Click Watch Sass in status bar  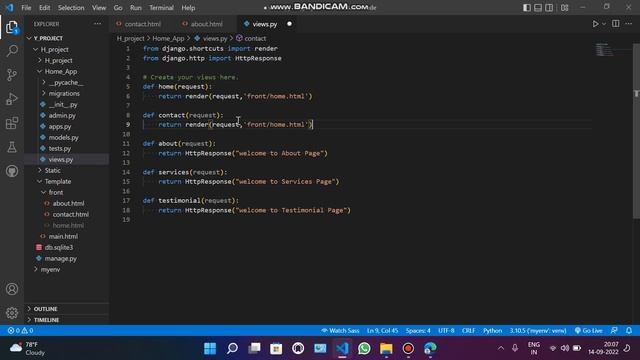340,331
